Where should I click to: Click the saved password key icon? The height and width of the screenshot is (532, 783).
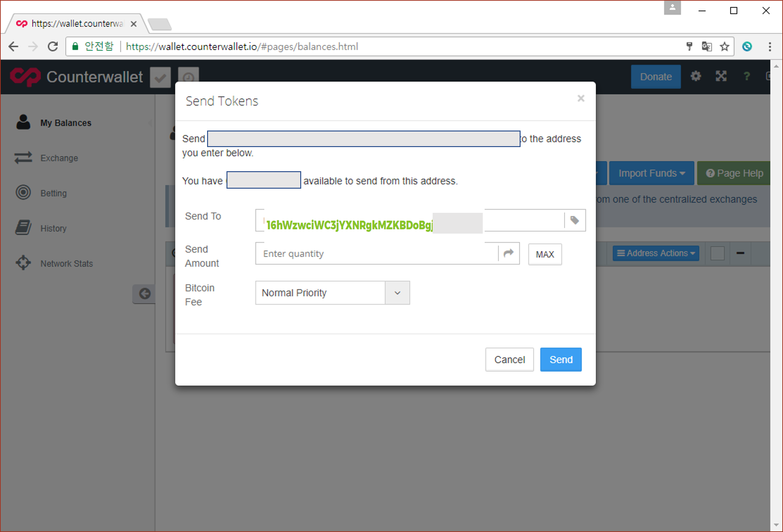click(689, 46)
